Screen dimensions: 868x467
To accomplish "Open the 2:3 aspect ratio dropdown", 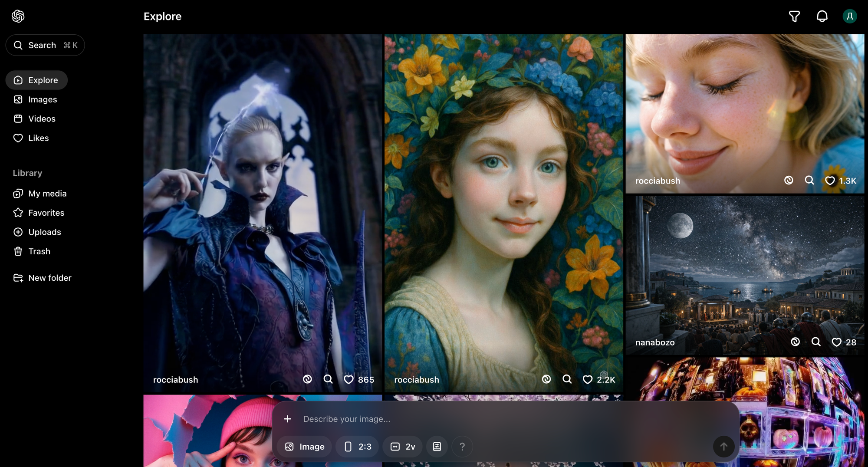I will (x=358, y=447).
